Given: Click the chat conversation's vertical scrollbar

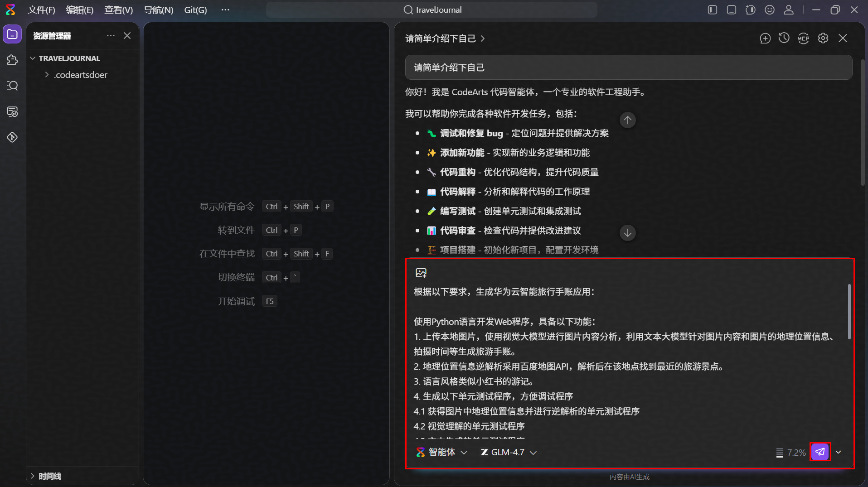Looking at the screenshot, I should pyautogui.click(x=862, y=122).
